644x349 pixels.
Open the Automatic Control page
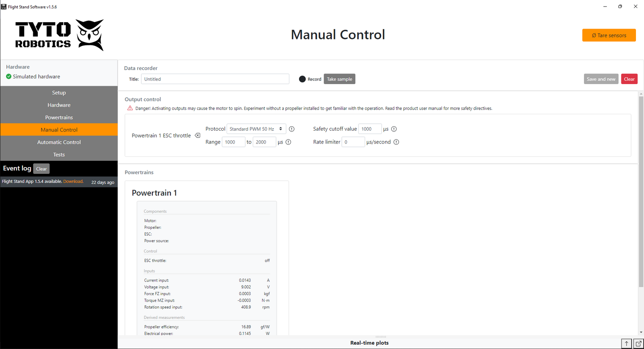[x=59, y=142]
